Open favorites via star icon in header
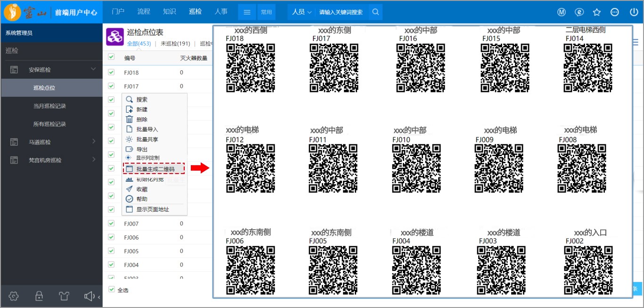 (x=597, y=12)
